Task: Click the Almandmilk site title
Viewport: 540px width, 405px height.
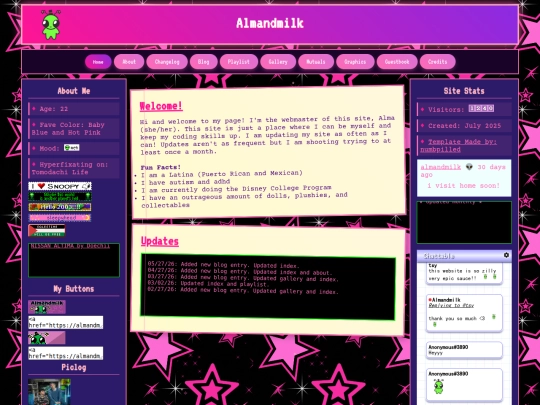Action: point(270,23)
